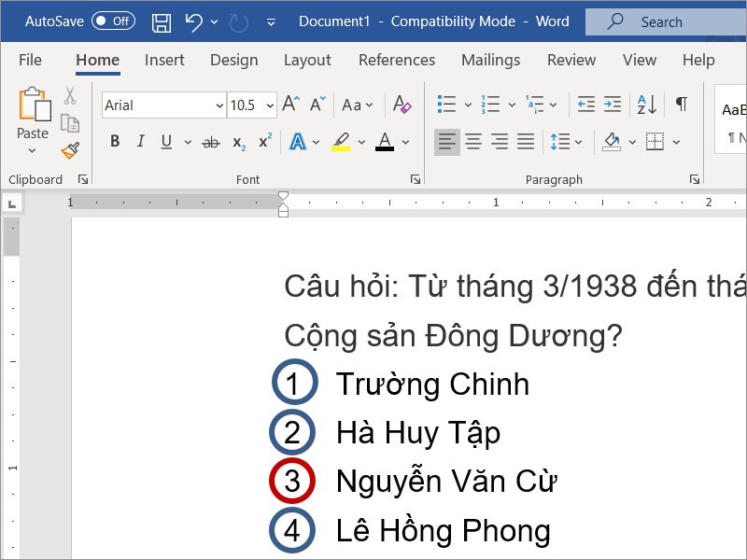Apply bold formatting with the Bold icon
This screenshot has height=560, width=747.
(115, 141)
